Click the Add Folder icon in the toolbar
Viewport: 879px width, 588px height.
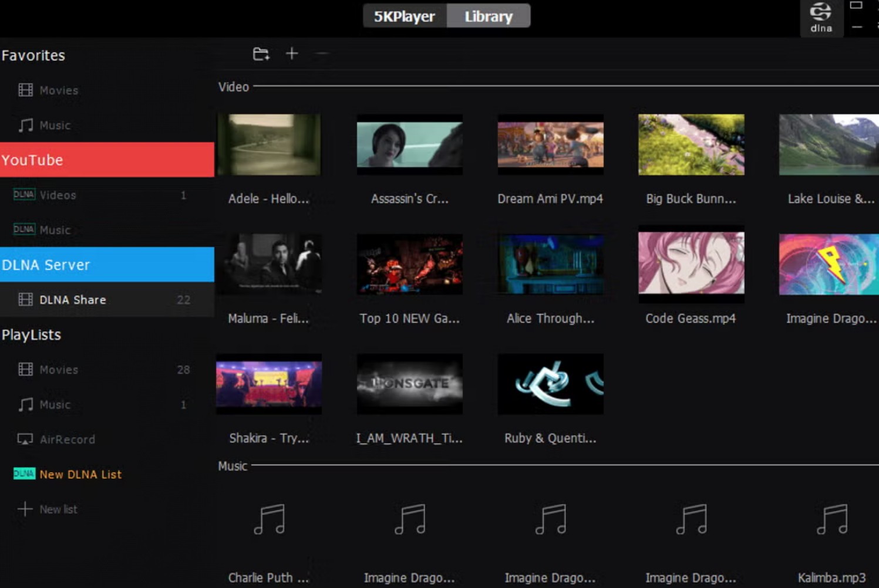pos(261,53)
